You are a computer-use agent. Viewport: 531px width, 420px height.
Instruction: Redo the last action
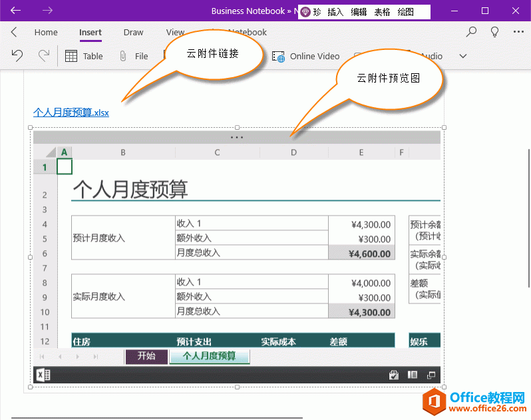tap(44, 55)
